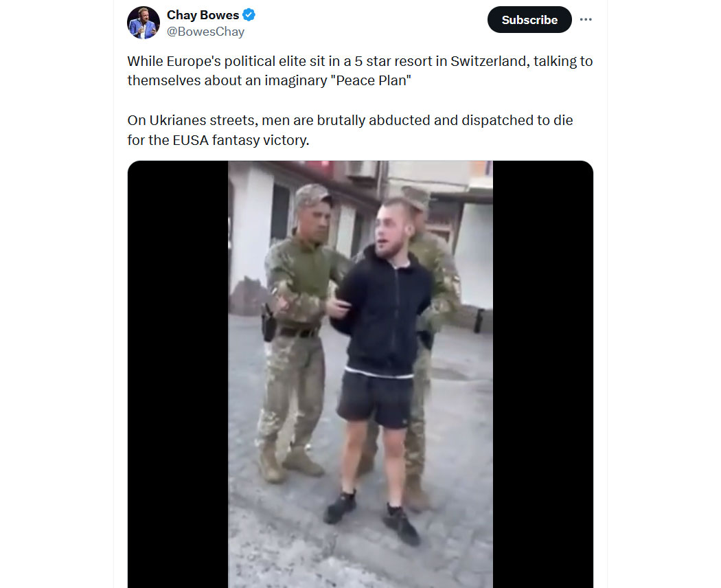Click the blank gap between tweet paragraphs
Viewport: 721px width, 588px height.
[360, 100]
